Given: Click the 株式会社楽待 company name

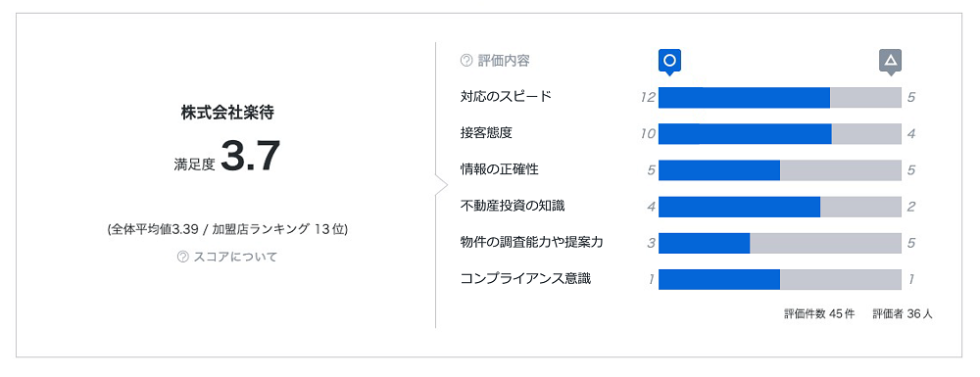Looking at the screenshot, I should coord(227,113).
